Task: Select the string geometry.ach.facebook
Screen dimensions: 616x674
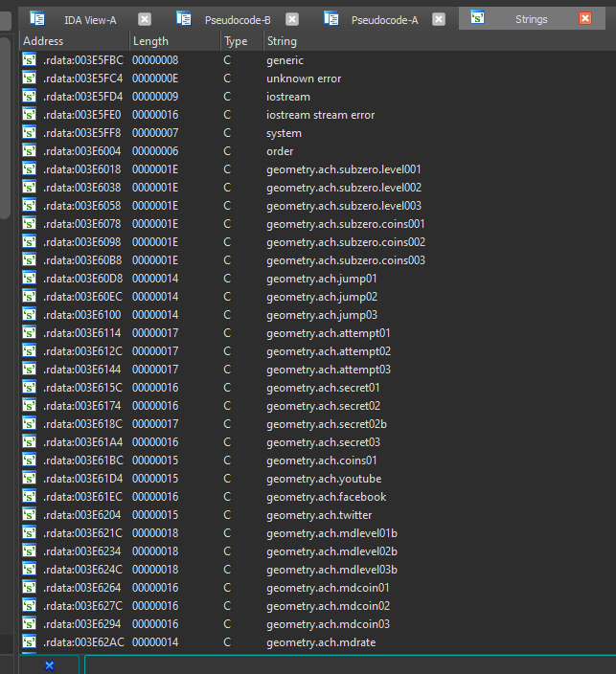Action: (x=326, y=497)
